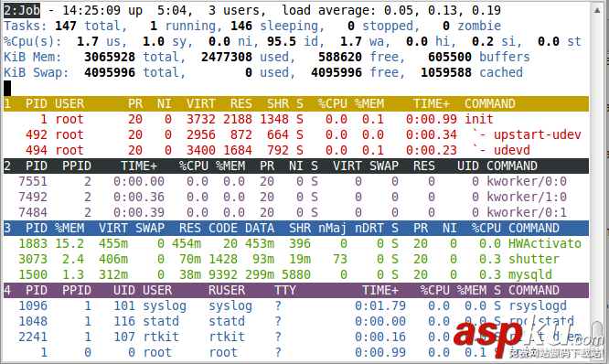This screenshot has width=609, height=364.
Task: Click the 'udevd' command entry
Action: (x=511, y=150)
